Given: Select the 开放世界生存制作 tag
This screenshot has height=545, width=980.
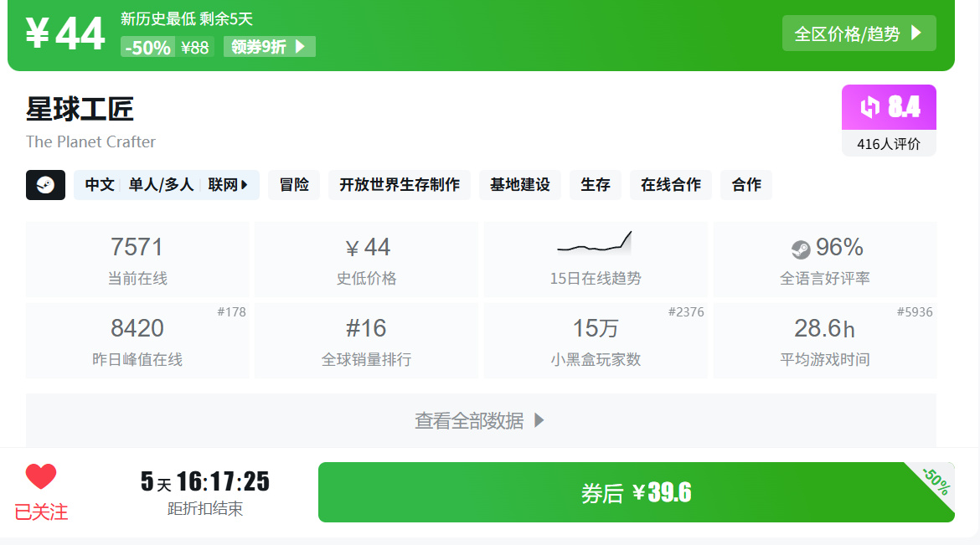Looking at the screenshot, I should coord(400,185).
